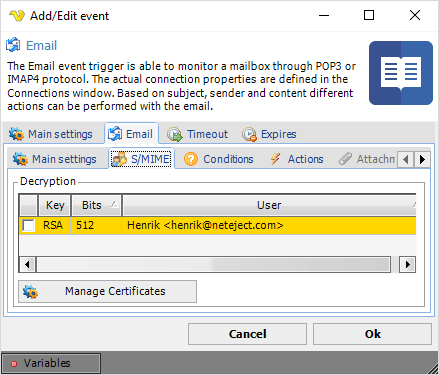The height and width of the screenshot is (375, 439).
Task: Confirm with the Ok button
Action: [372, 334]
